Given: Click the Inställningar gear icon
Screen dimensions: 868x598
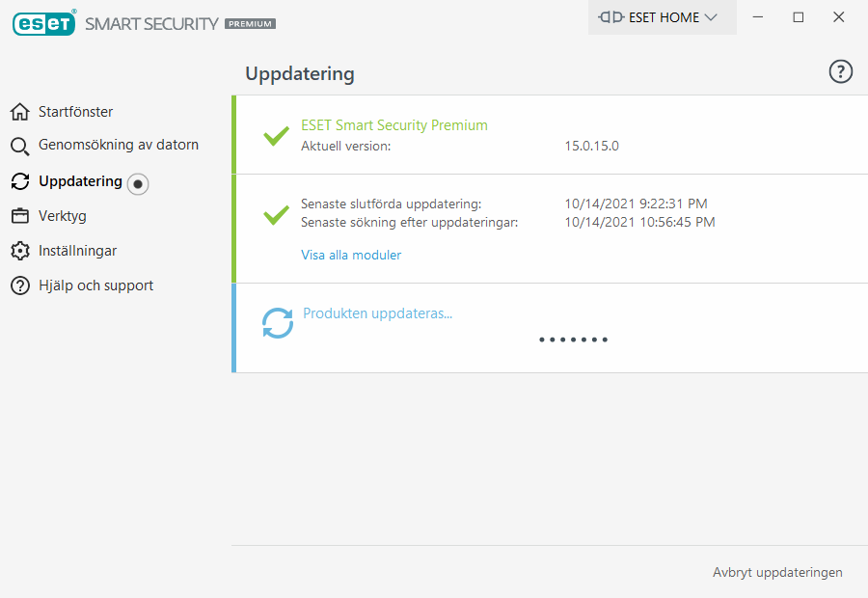Looking at the screenshot, I should 20,251.
